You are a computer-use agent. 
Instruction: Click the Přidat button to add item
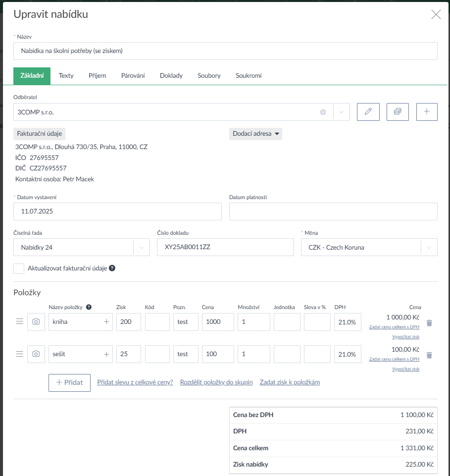(x=69, y=383)
